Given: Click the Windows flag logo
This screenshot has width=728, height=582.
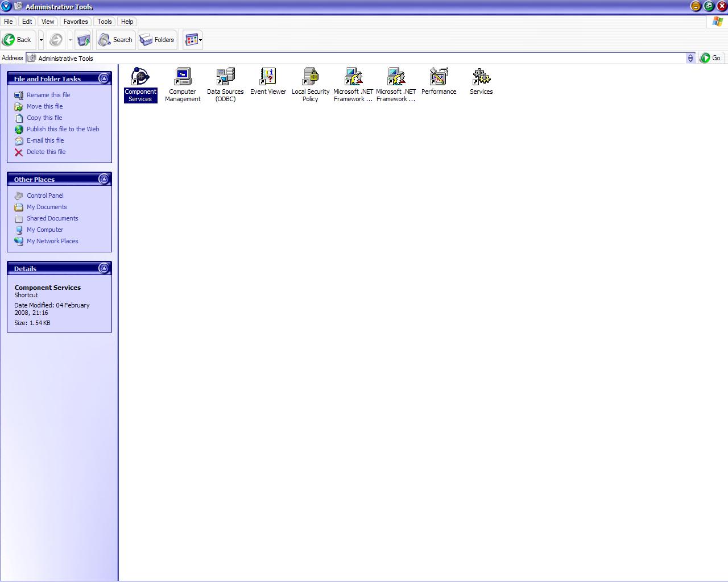Looking at the screenshot, I should [x=717, y=22].
